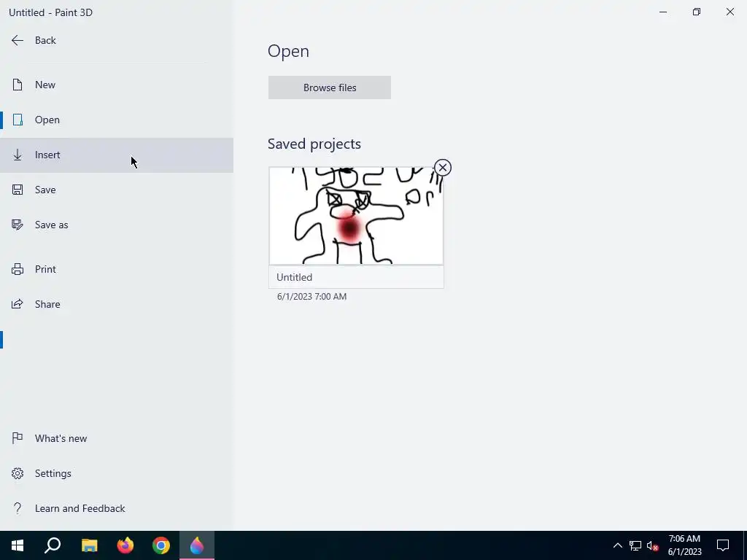This screenshot has height=560, width=747.
Task: Click the taskbar clock showing 7:06 AM
Action: [x=684, y=545]
